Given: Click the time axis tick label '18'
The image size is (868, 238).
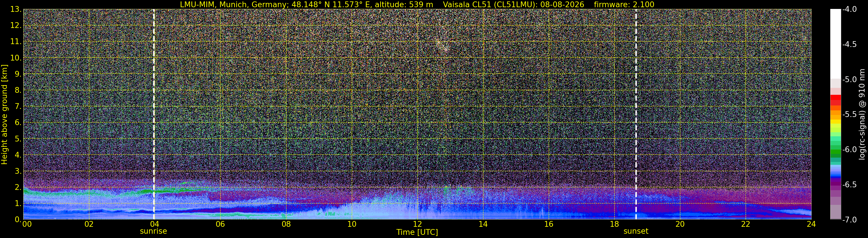Looking at the screenshot, I should coord(614,224).
